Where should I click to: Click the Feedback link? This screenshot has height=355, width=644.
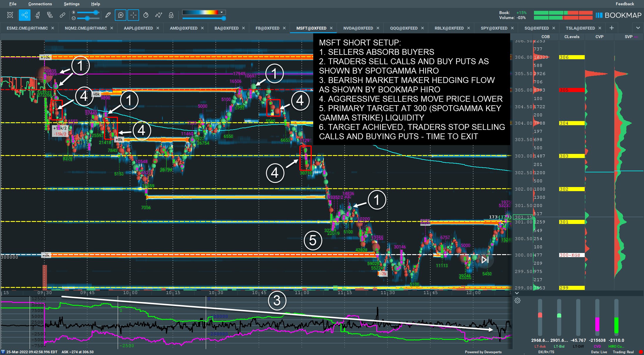pos(625,4)
